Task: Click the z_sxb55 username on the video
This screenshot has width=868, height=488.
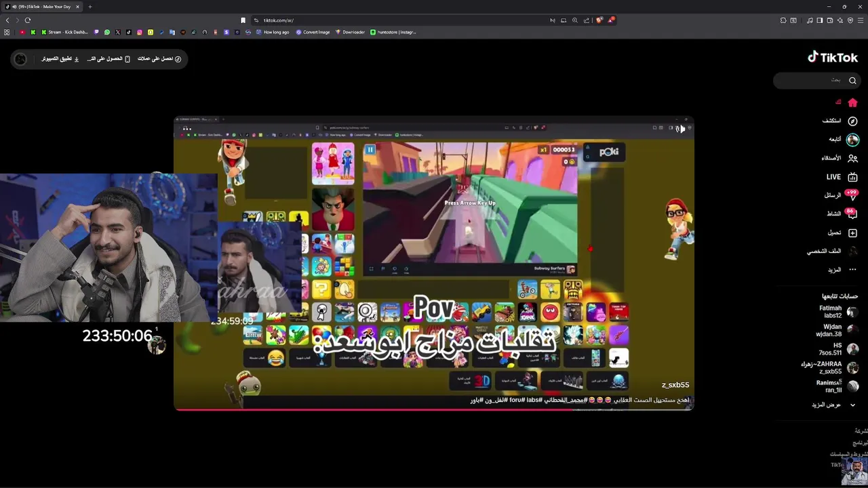Action: click(675, 385)
